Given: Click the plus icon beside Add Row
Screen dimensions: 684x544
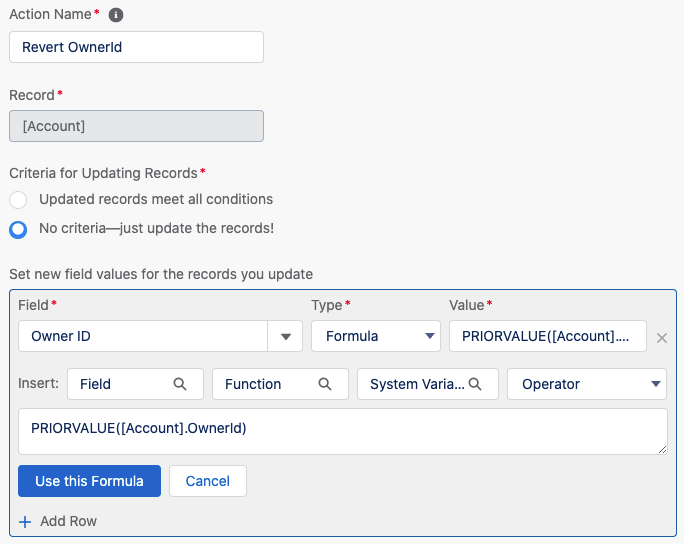Looking at the screenshot, I should (25, 521).
